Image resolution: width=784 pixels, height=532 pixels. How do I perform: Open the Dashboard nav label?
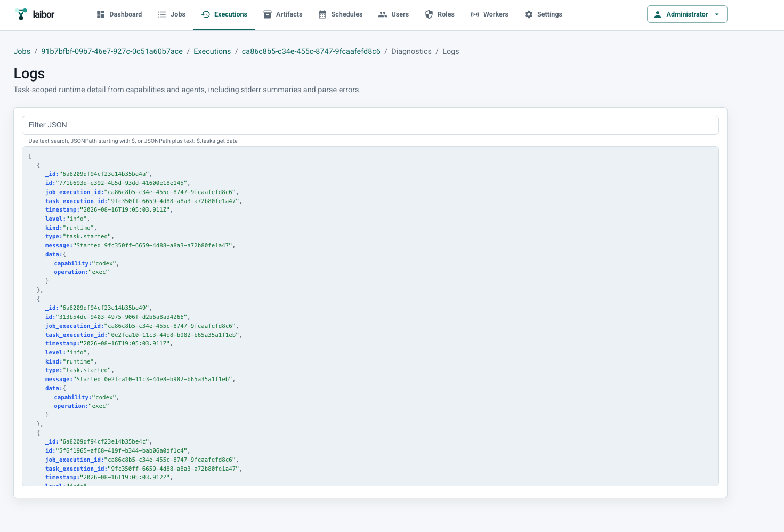(126, 14)
